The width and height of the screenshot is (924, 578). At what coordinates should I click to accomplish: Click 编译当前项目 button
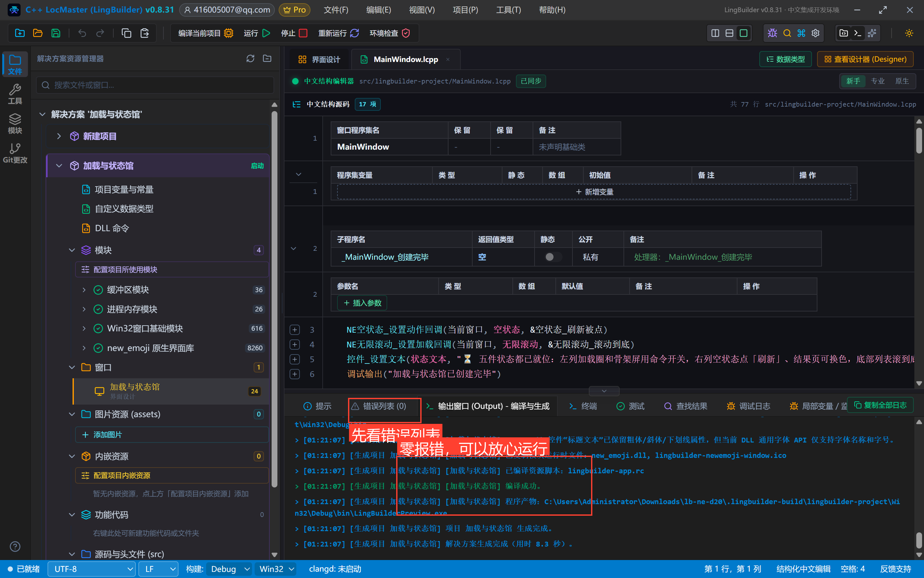(205, 33)
